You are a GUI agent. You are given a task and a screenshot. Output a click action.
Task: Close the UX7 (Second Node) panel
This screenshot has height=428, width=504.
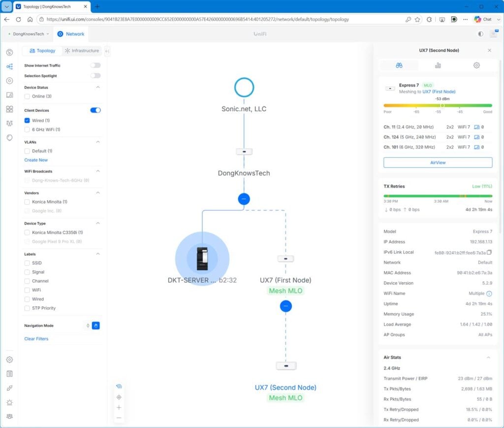tap(490, 51)
